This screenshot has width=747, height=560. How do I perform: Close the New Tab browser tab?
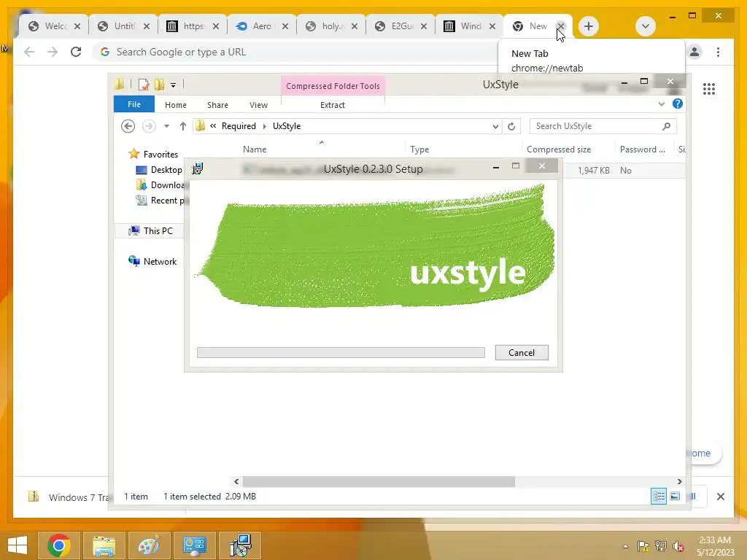click(561, 26)
